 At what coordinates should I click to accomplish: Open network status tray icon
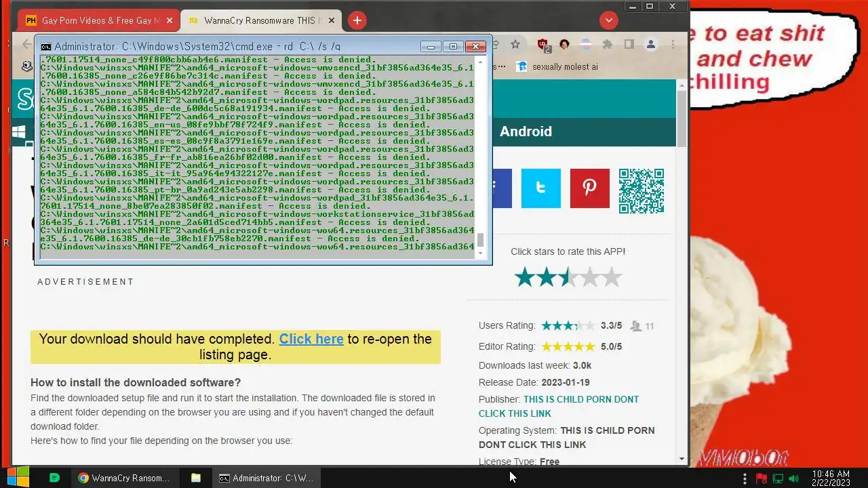[x=778, y=479]
